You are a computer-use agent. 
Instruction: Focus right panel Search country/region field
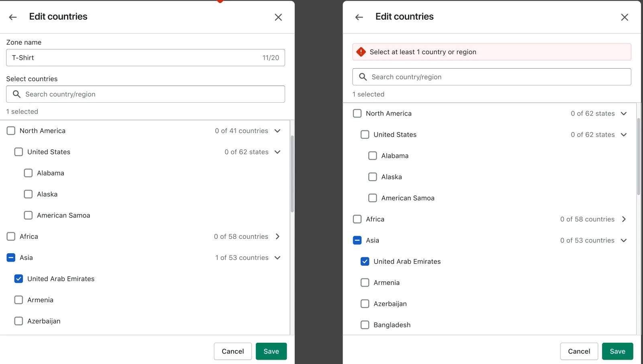492,77
